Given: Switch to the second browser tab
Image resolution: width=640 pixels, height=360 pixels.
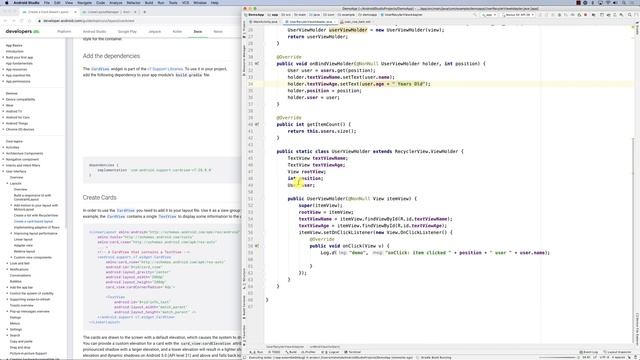Looking at the screenshot, I should pyautogui.click(x=110, y=12).
